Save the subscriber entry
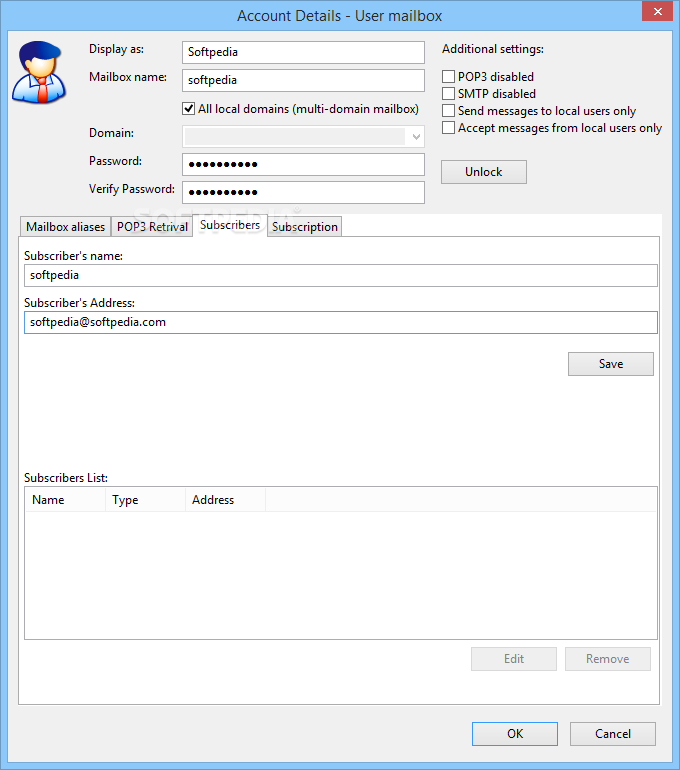The image size is (680, 770). [611, 364]
